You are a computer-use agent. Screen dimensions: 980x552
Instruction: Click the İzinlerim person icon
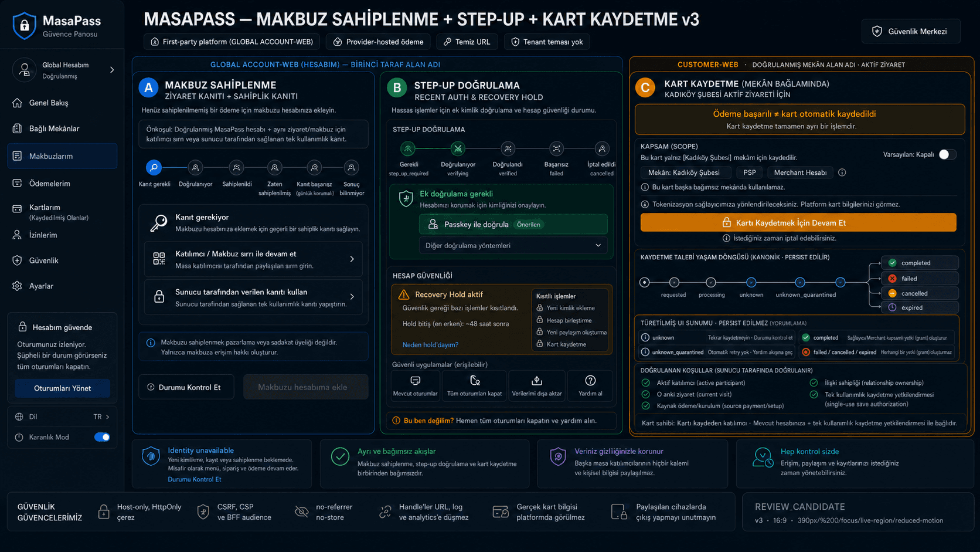(17, 235)
